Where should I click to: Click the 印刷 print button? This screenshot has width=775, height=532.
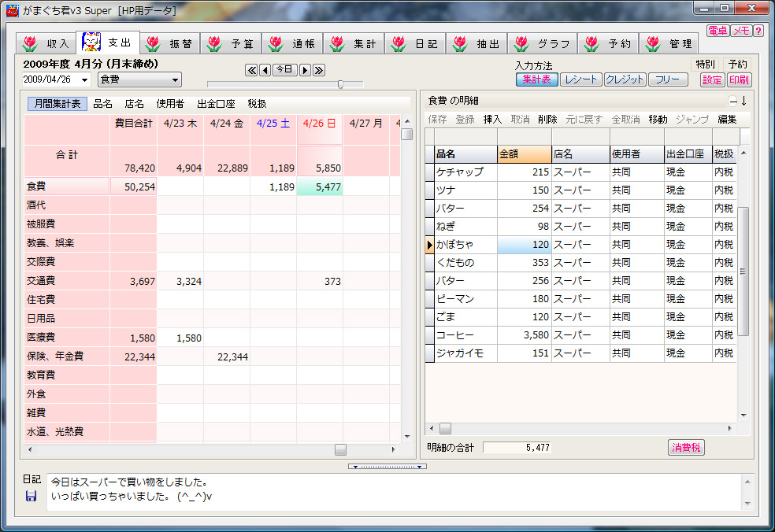pyautogui.click(x=739, y=80)
